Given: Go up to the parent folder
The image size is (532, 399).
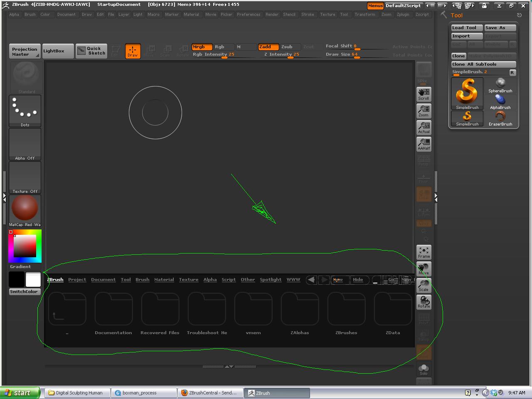Looking at the screenshot, I should (x=67, y=314).
